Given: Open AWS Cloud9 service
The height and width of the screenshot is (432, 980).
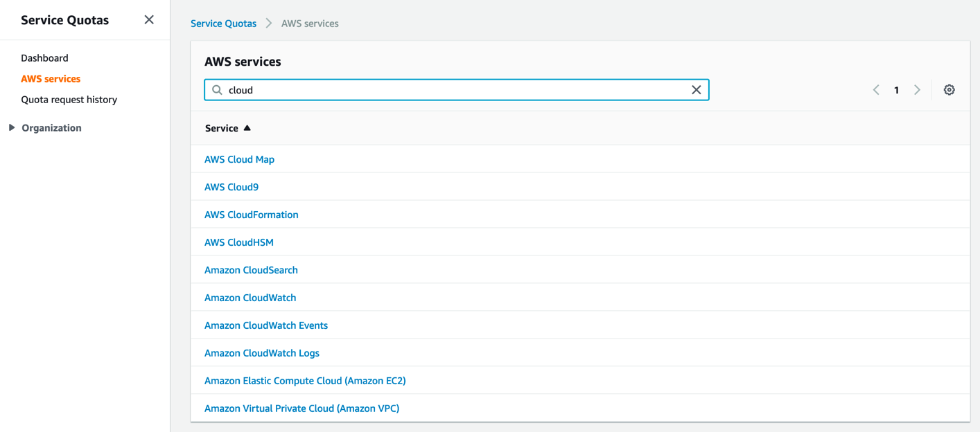Looking at the screenshot, I should (231, 187).
